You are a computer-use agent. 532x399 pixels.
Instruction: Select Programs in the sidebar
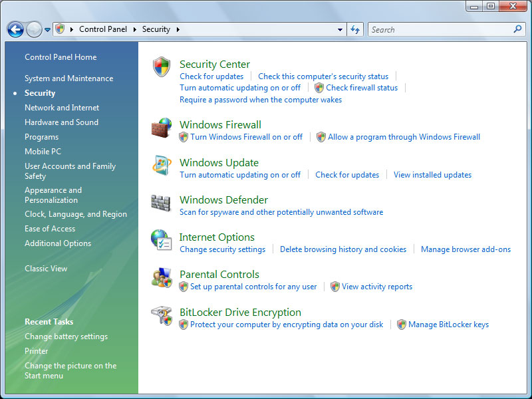[x=41, y=137]
